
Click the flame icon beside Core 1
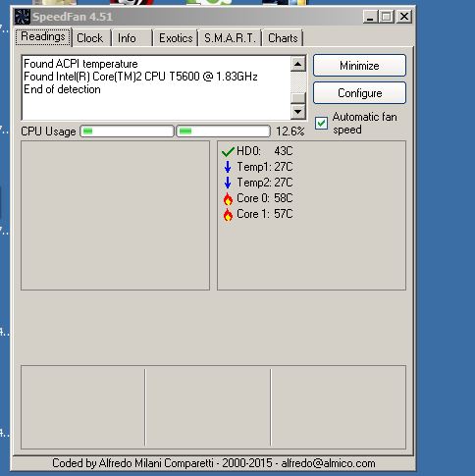228,214
